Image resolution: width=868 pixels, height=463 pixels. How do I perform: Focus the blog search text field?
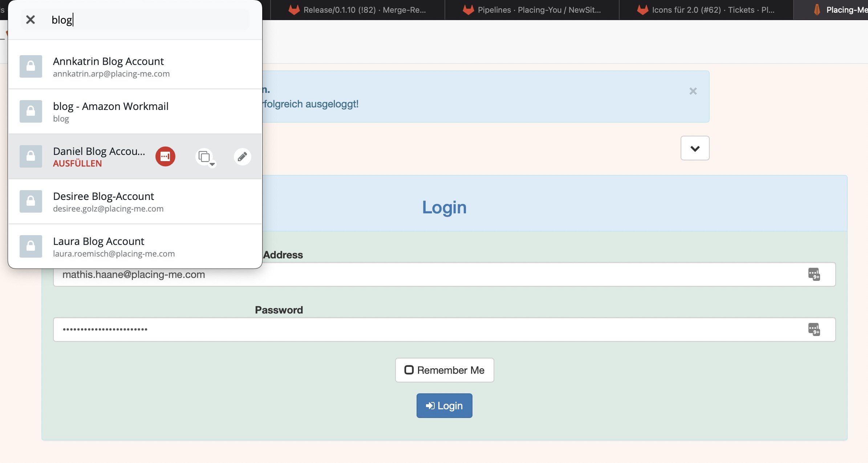[145, 20]
